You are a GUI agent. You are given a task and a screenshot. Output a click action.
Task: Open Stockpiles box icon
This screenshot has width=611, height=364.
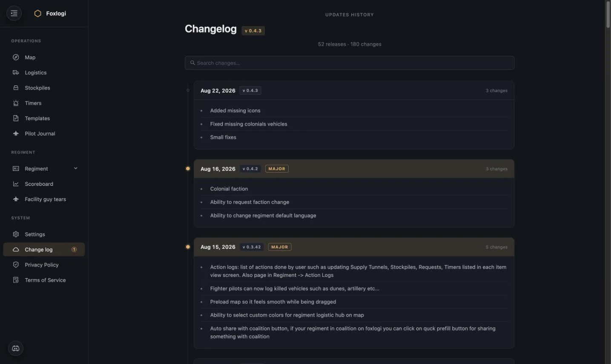(16, 88)
